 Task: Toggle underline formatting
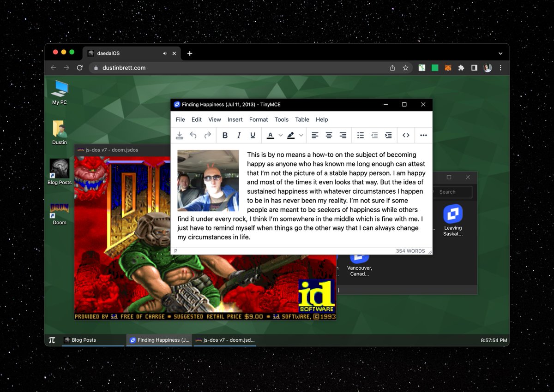point(253,135)
